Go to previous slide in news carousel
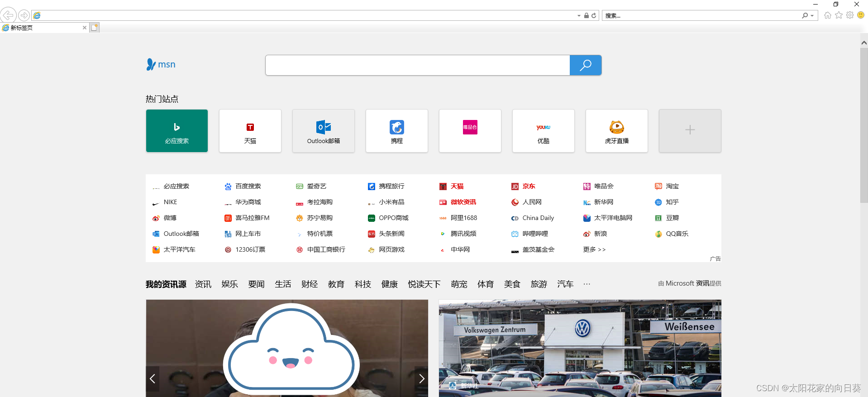The height and width of the screenshot is (397, 868). tap(153, 379)
